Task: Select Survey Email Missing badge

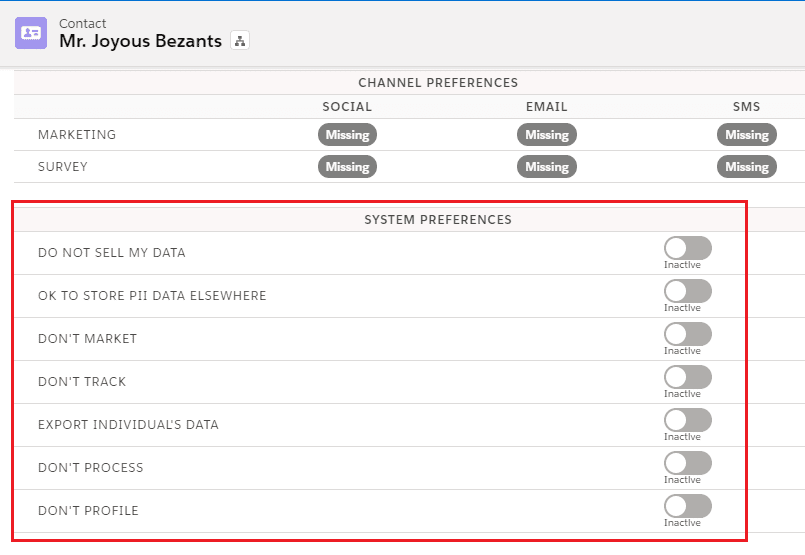Action: (547, 167)
